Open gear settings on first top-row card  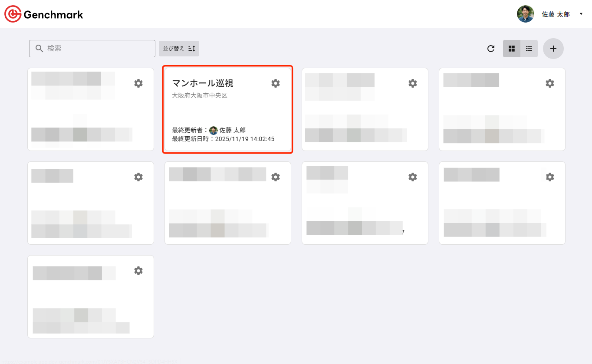138,83
